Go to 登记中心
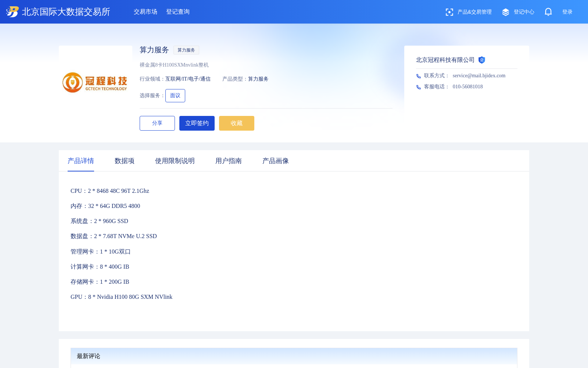The width and height of the screenshot is (588, 368). [x=524, y=12]
